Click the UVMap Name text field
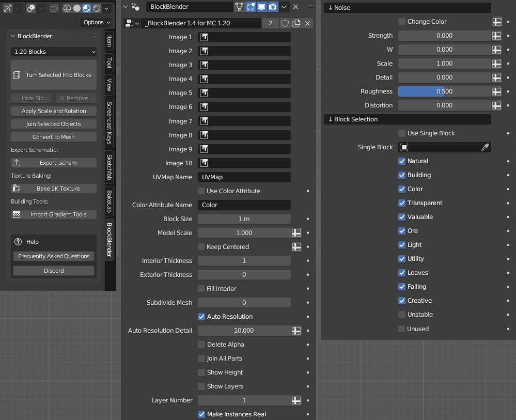This screenshot has width=516, height=420. [x=244, y=177]
